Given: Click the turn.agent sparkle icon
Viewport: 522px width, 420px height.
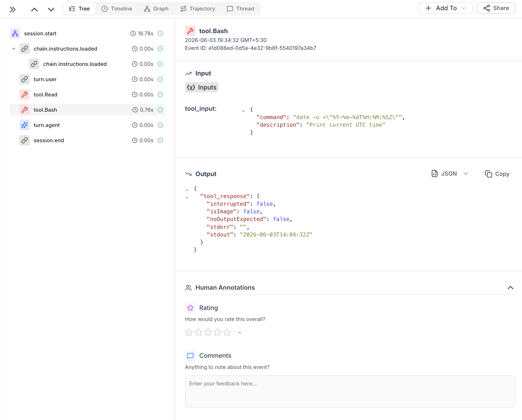Looking at the screenshot, I should point(24,125).
